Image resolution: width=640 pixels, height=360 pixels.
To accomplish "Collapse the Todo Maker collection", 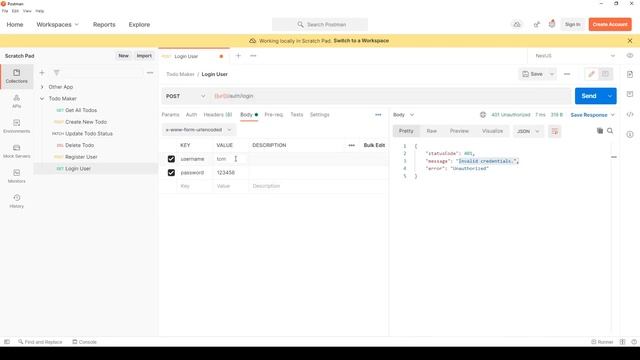I will (x=42, y=99).
